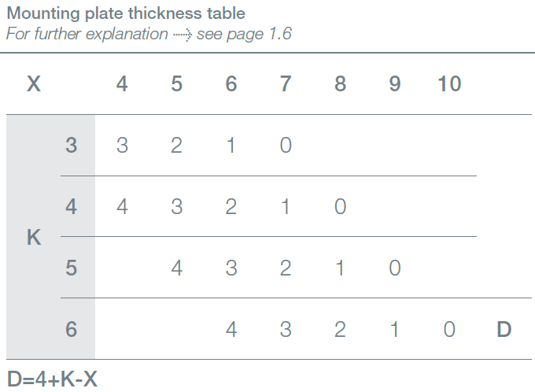Select the 0 value in K=6 row

pyautogui.click(x=449, y=329)
